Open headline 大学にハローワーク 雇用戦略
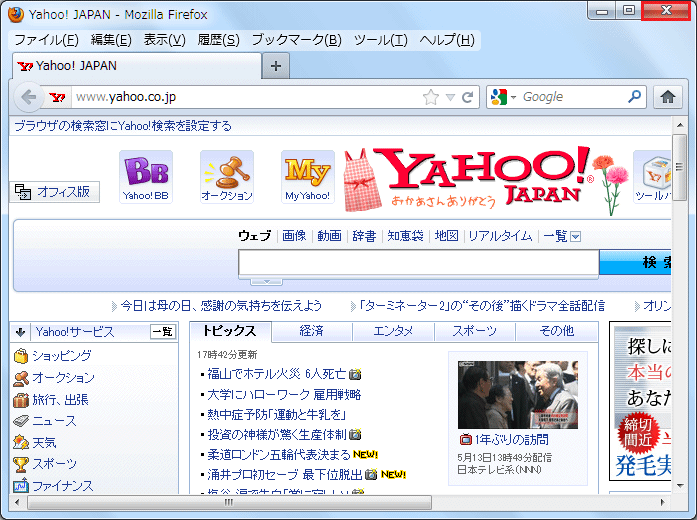The width and height of the screenshot is (697, 520). click(x=284, y=394)
